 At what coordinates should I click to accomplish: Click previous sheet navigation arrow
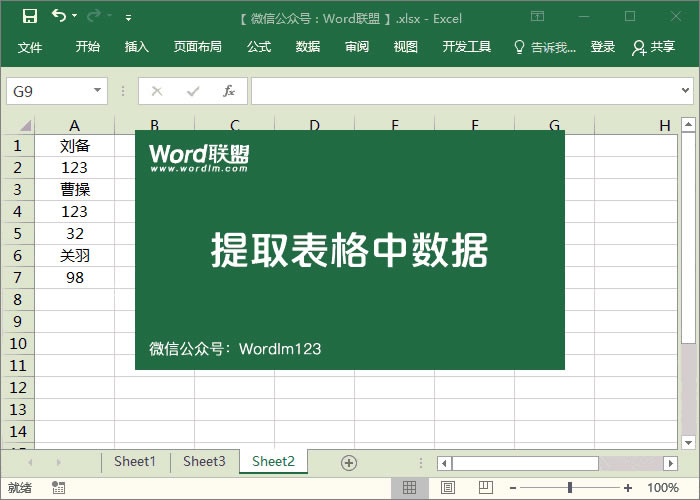(x=30, y=462)
